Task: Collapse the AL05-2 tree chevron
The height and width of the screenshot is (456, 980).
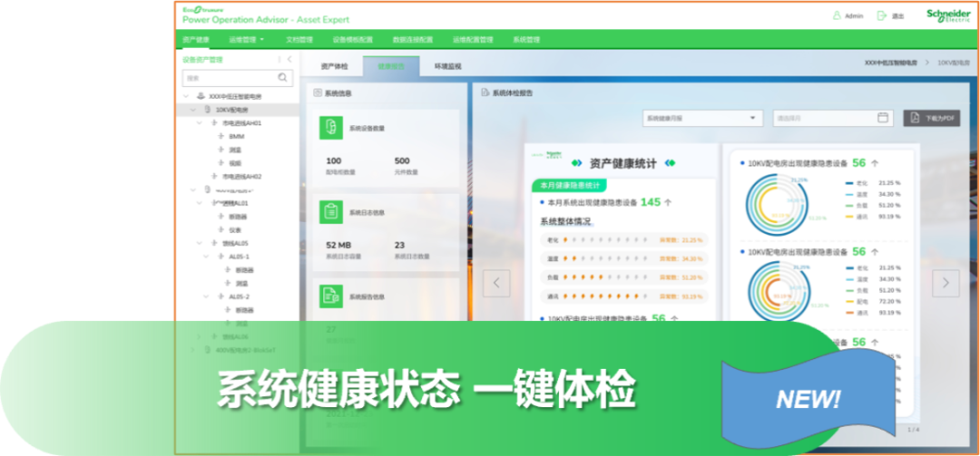Action: (207, 296)
